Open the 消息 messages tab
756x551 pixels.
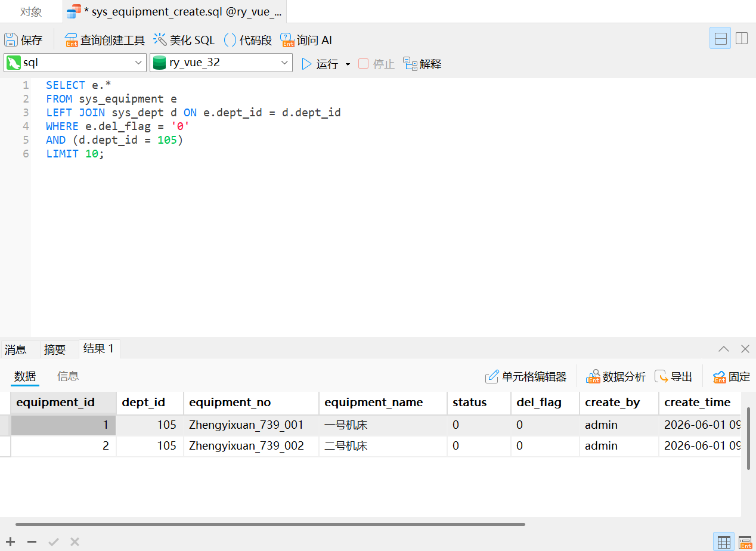(x=16, y=349)
